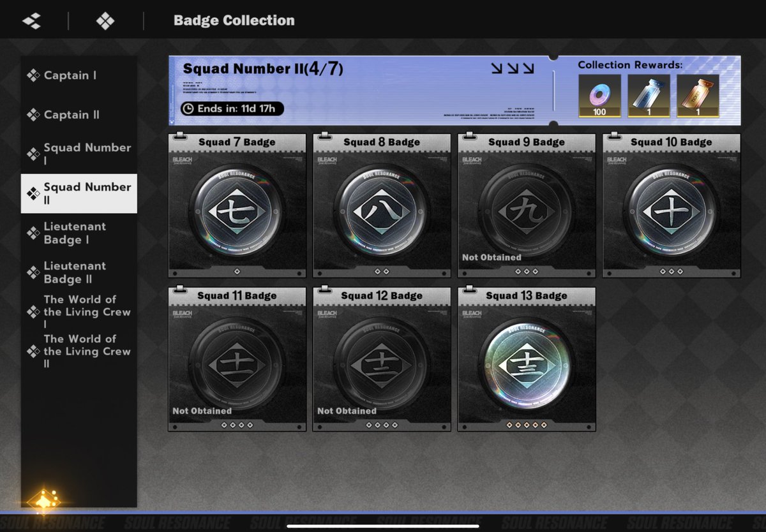Viewport: 766px width, 532px height.
Task: Tap the back icon in top bar
Action: click(x=31, y=21)
